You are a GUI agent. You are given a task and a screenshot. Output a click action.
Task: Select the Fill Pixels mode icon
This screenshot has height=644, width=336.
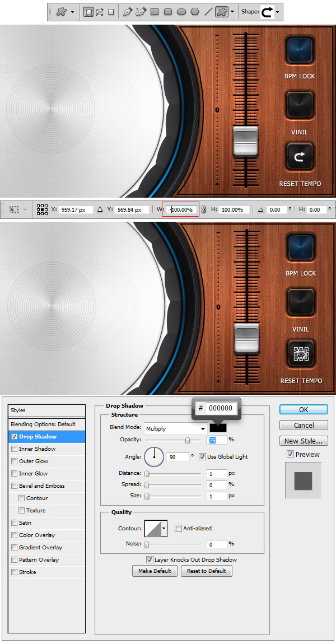click(x=111, y=12)
